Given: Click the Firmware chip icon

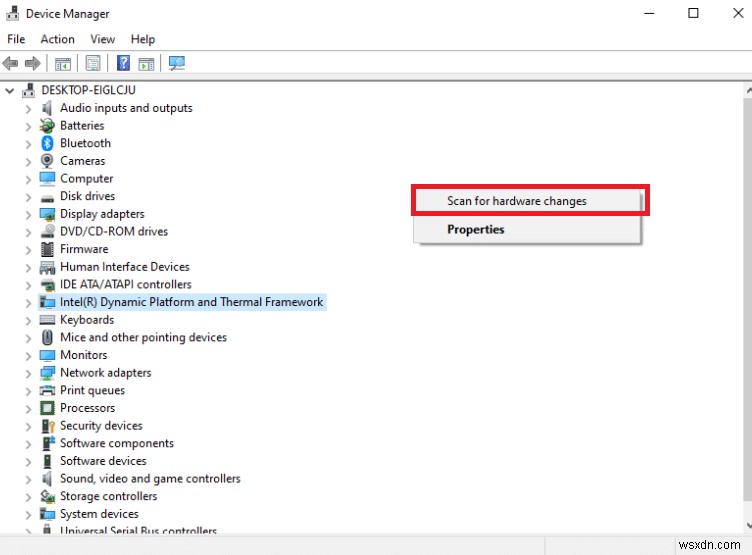Looking at the screenshot, I should (x=47, y=249).
